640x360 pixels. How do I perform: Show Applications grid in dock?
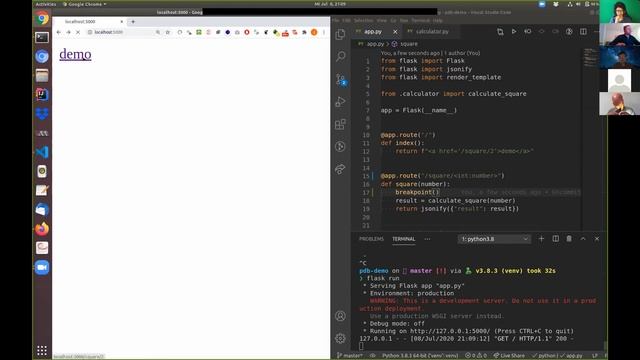[42, 350]
